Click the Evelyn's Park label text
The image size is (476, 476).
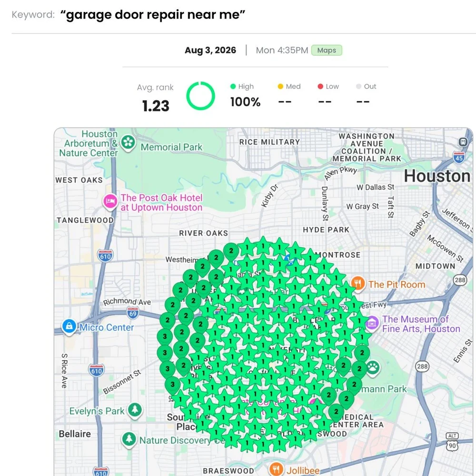pos(97,411)
